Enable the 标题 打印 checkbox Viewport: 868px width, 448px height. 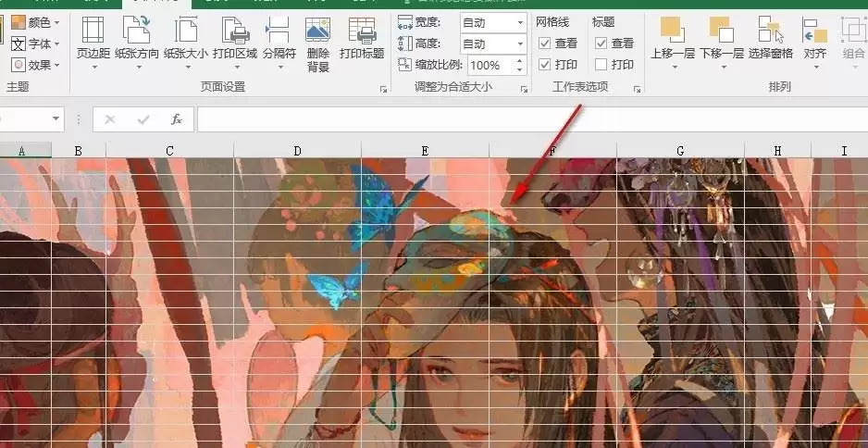[x=601, y=65]
